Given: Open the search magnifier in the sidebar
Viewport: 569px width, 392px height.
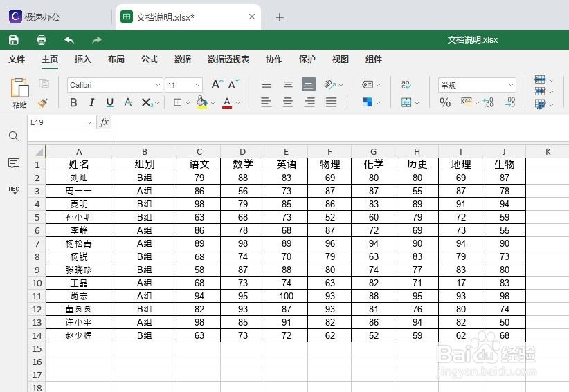Looking at the screenshot, I should click(14, 136).
